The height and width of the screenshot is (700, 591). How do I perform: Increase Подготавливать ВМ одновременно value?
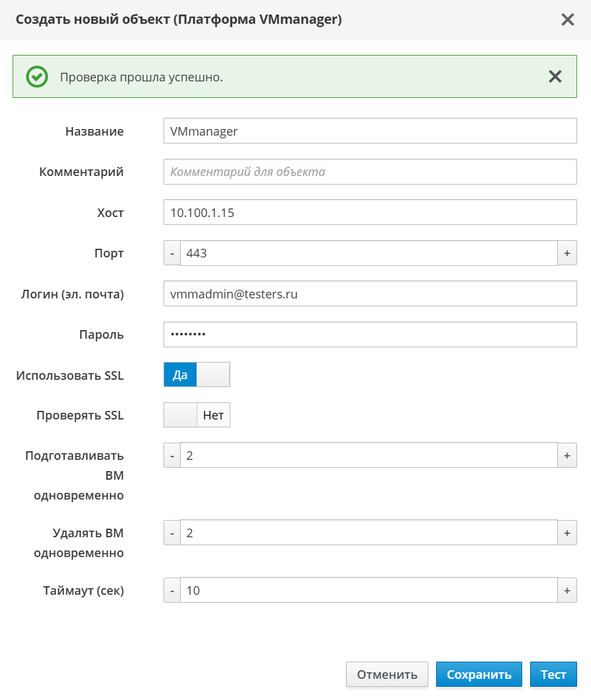(567, 456)
